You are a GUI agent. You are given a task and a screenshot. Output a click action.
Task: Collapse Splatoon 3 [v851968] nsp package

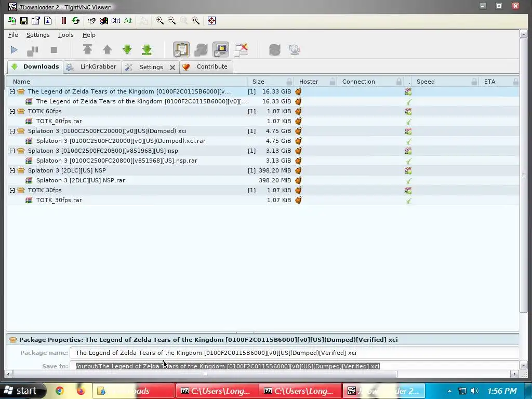(x=12, y=151)
